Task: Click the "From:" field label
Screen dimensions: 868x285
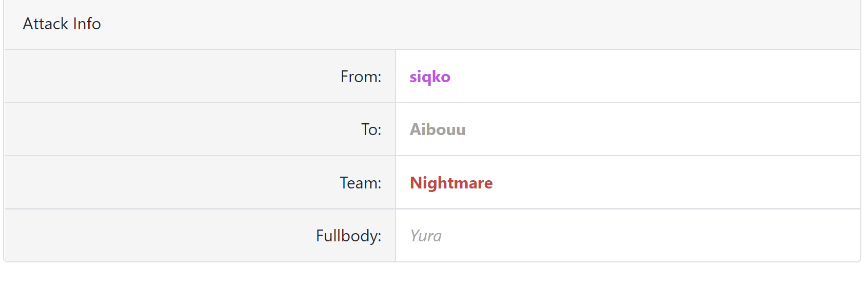Action: point(361,77)
